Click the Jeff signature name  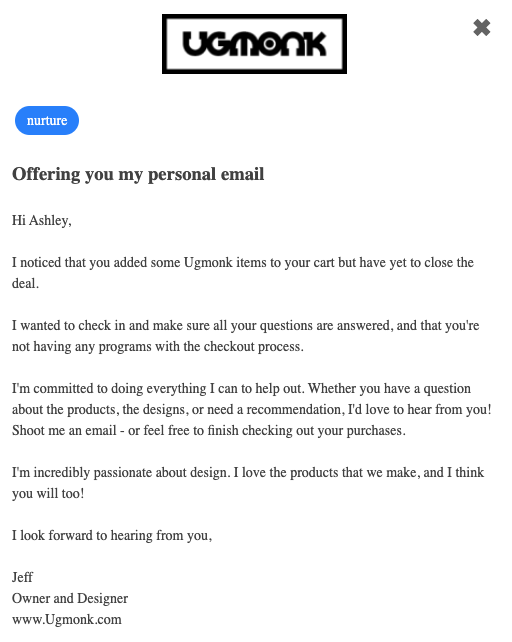click(x=22, y=577)
